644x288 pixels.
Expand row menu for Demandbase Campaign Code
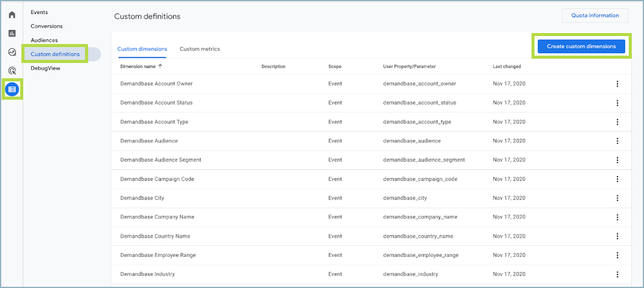(617, 179)
